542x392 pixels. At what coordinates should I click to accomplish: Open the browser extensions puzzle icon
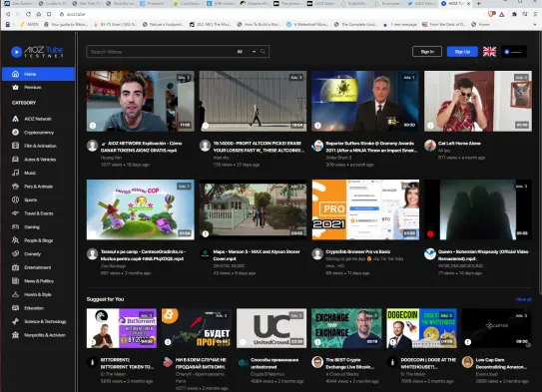click(514, 14)
